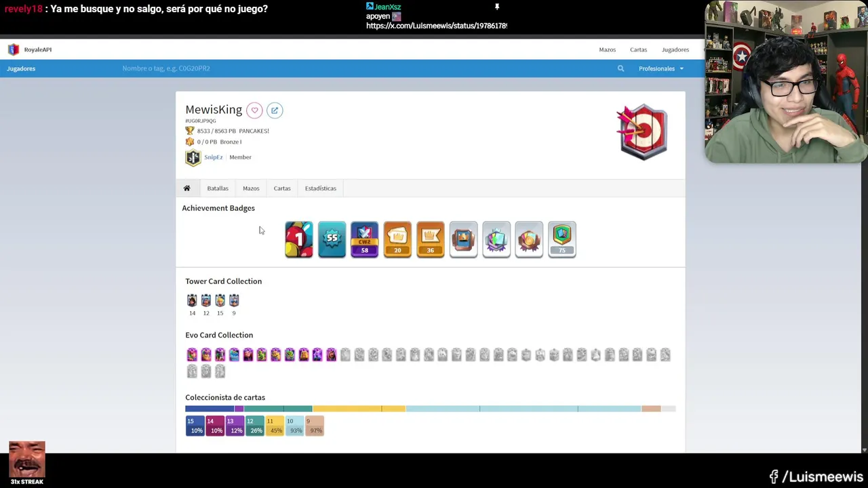Image resolution: width=868 pixels, height=488 pixels.
Task: Open the x.com link in stream chat
Action: (x=437, y=26)
